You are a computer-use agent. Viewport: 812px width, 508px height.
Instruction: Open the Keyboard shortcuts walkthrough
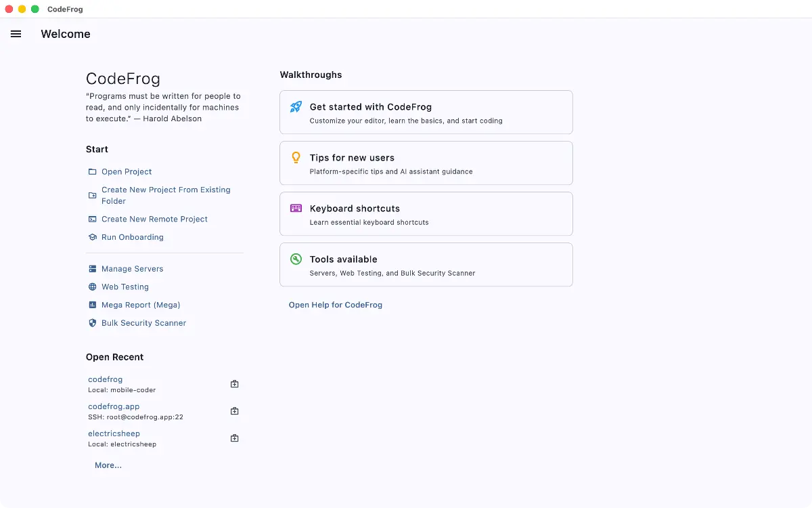(426, 214)
